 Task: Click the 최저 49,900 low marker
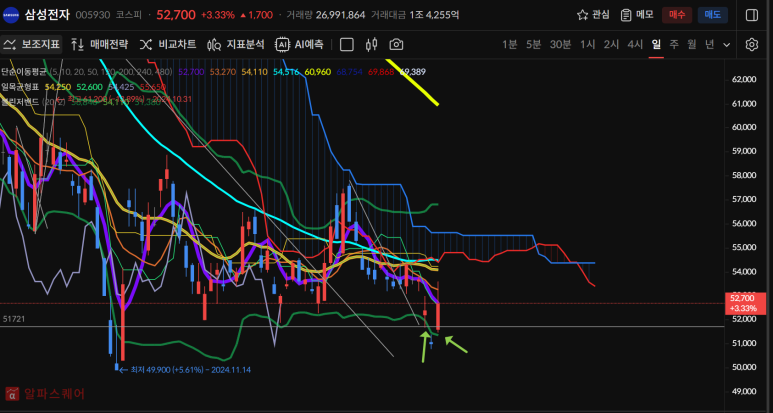pos(189,370)
